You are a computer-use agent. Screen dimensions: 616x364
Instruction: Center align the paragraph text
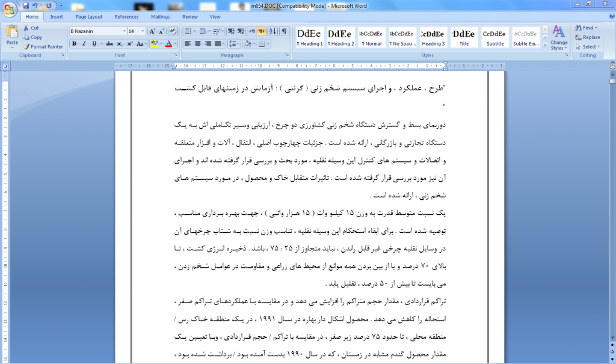tap(198, 44)
